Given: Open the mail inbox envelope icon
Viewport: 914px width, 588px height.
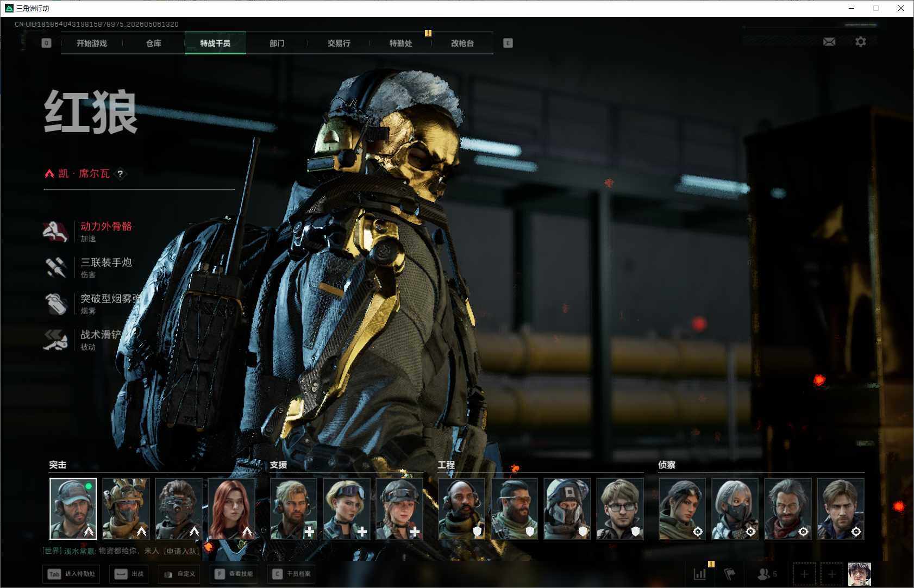Looking at the screenshot, I should (x=829, y=42).
